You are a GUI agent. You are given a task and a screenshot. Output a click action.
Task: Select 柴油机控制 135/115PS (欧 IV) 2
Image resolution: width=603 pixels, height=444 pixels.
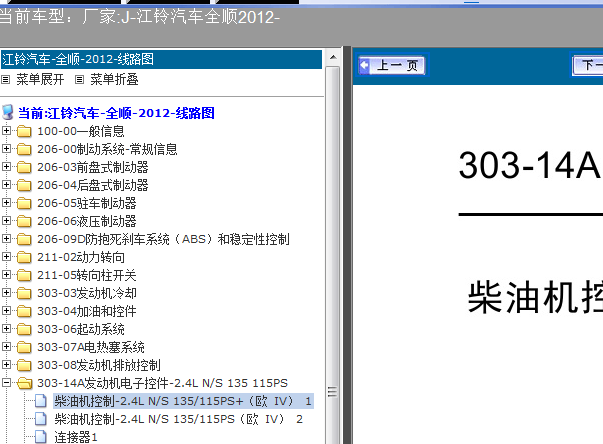pyautogui.click(x=178, y=419)
